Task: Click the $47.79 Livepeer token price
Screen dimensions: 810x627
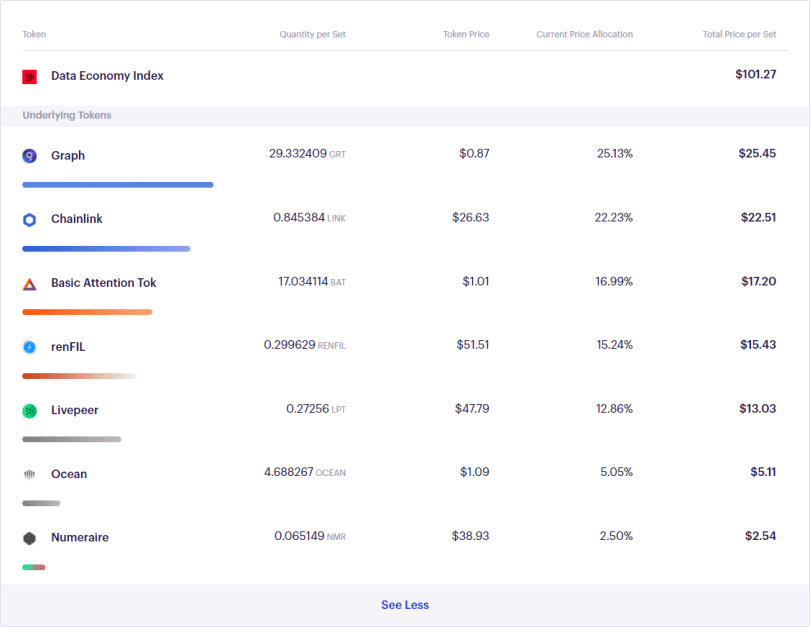Action: pos(472,409)
